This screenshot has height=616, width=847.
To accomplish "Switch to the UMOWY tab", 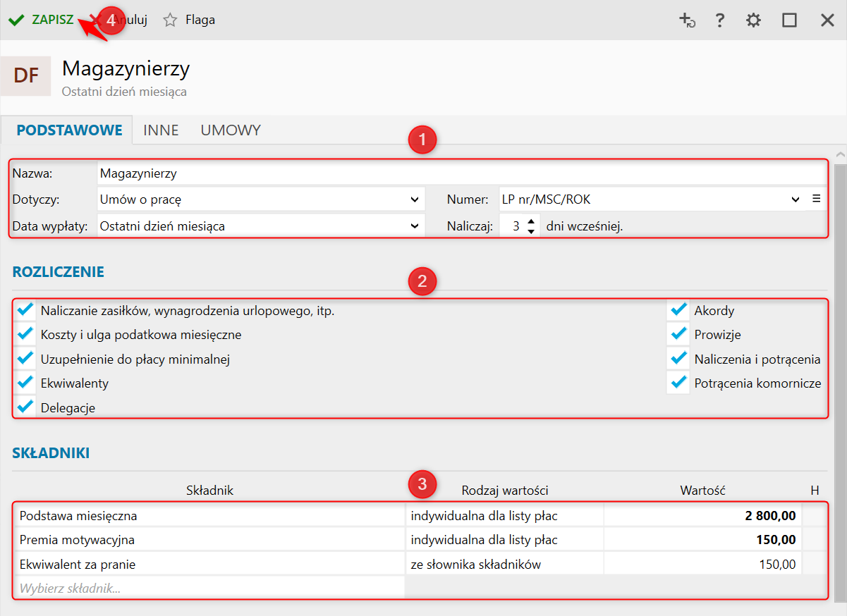I will (x=231, y=130).
